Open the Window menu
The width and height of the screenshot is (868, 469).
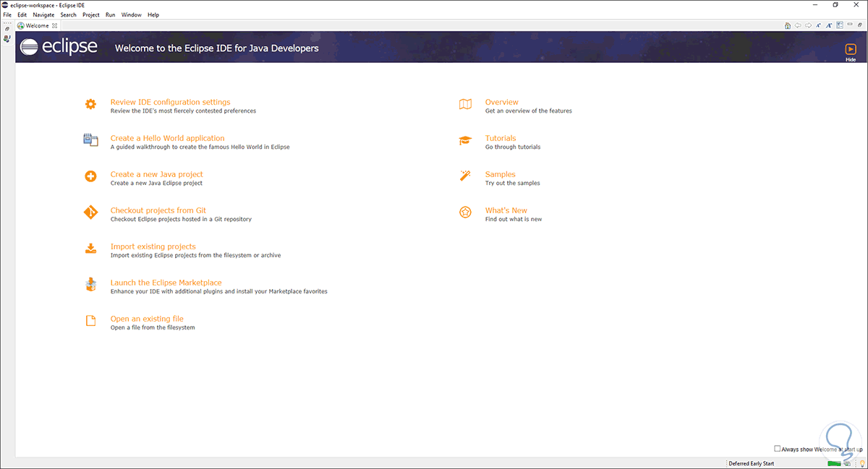coord(132,14)
